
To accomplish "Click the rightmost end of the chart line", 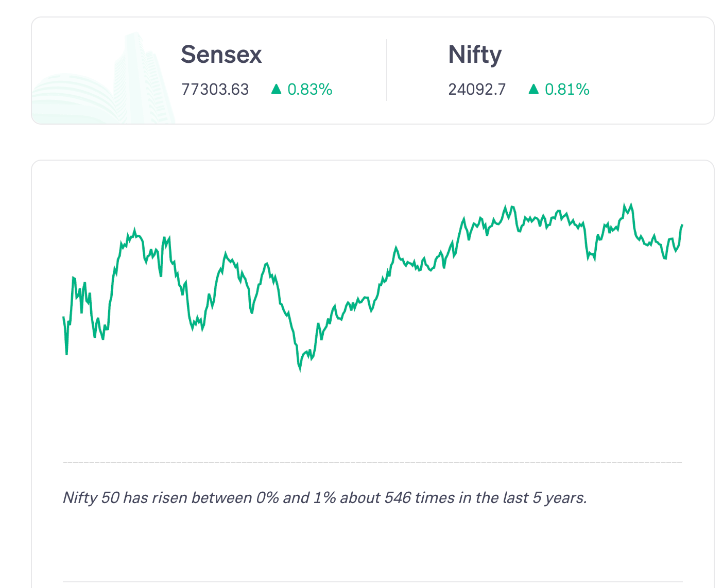I will [x=682, y=225].
